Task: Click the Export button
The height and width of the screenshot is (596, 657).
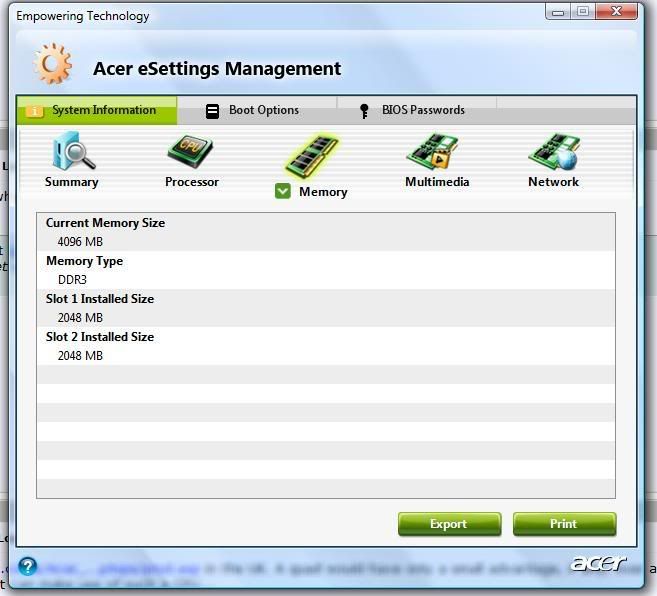Action: (450, 524)
